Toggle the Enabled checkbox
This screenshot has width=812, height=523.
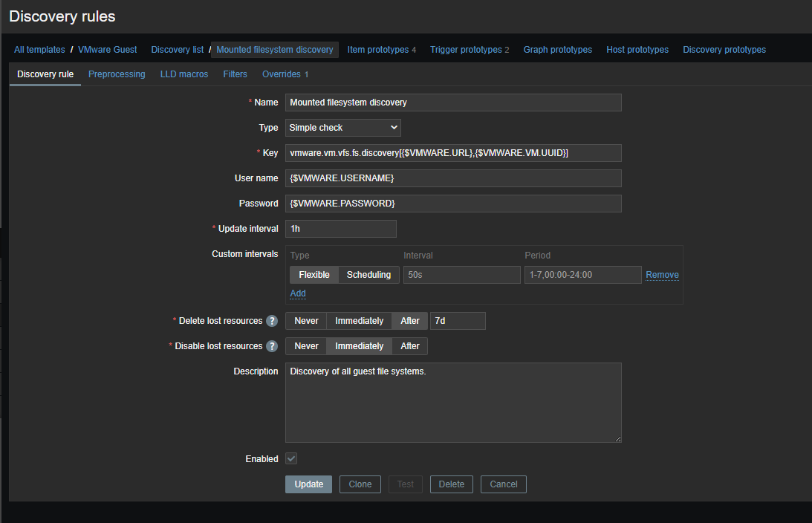(x=291, y=459)
